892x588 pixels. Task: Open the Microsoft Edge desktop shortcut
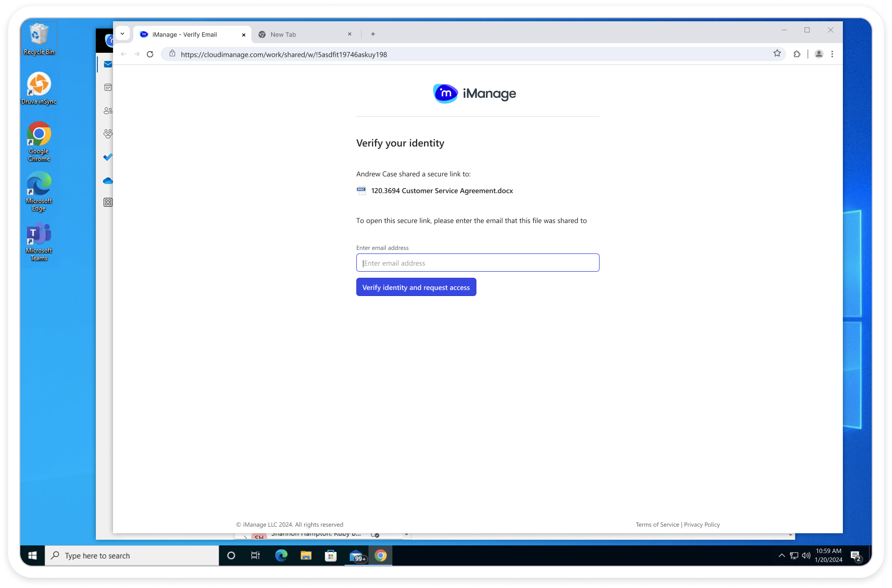pyautogui.click(x=39, y=191)
